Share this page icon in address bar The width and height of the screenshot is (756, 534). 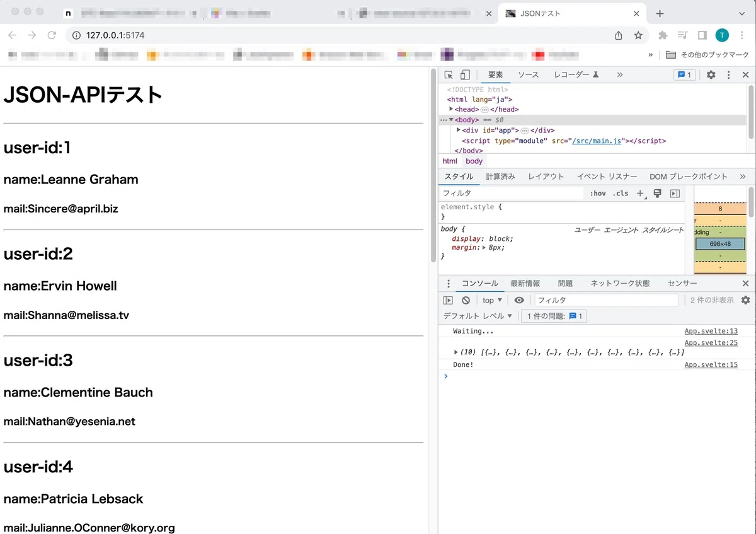619,35
